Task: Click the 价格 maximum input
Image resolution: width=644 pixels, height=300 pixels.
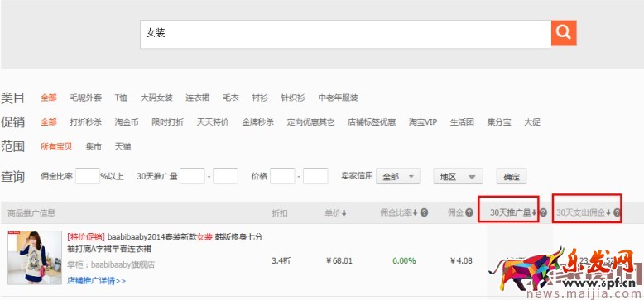Action: [315, 176]
